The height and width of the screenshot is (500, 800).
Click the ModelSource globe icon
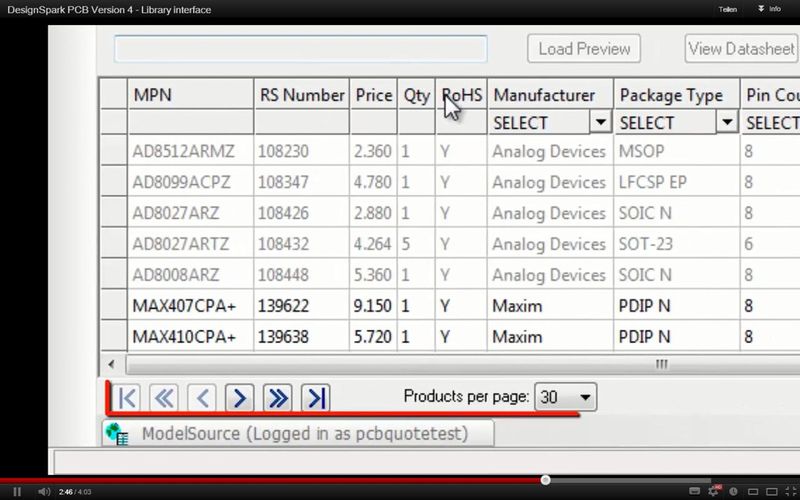117,434
